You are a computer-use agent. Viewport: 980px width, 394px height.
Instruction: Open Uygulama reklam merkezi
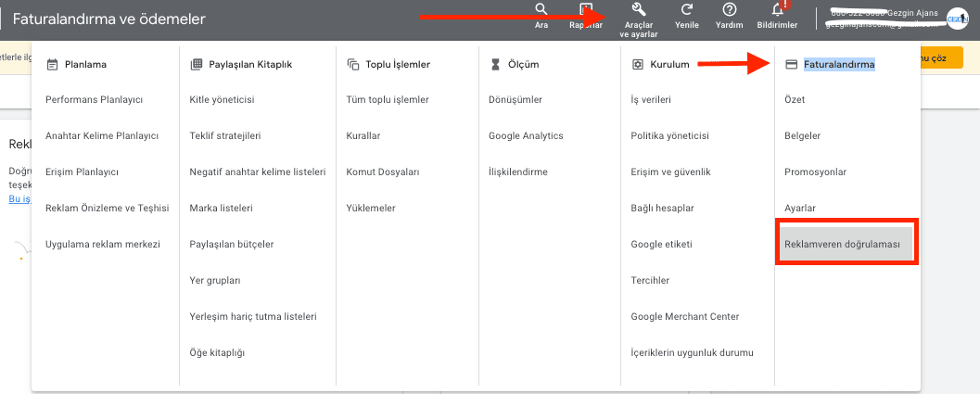tap(103, 244)
